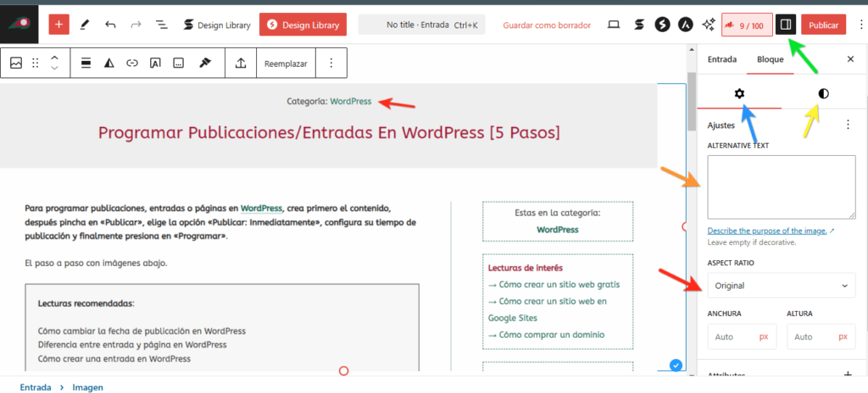Move the image block down
868x393 pixels.
(54, 68)
